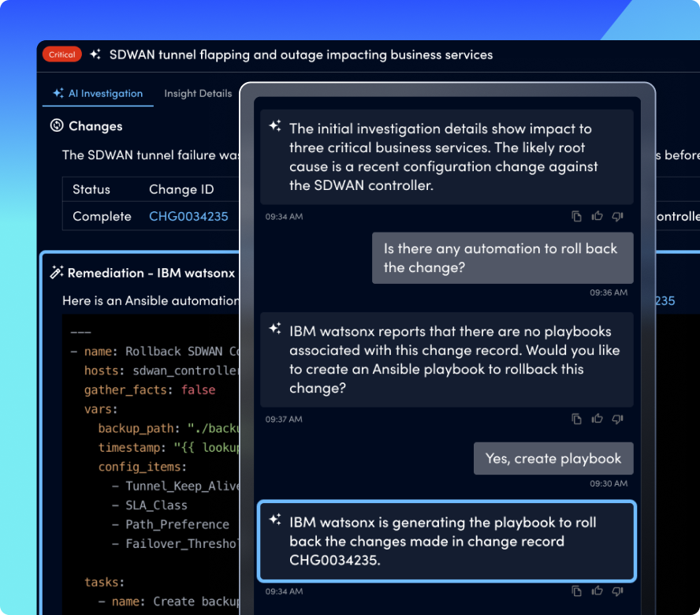Select the 'Yes, create playbook' reply
700x615 pixels.
pos(553,458)
